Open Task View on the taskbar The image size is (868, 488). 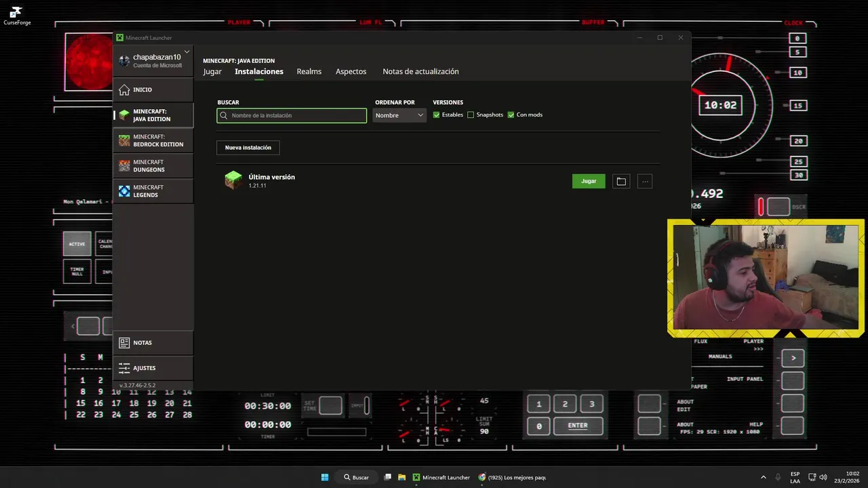coord(388,477)
